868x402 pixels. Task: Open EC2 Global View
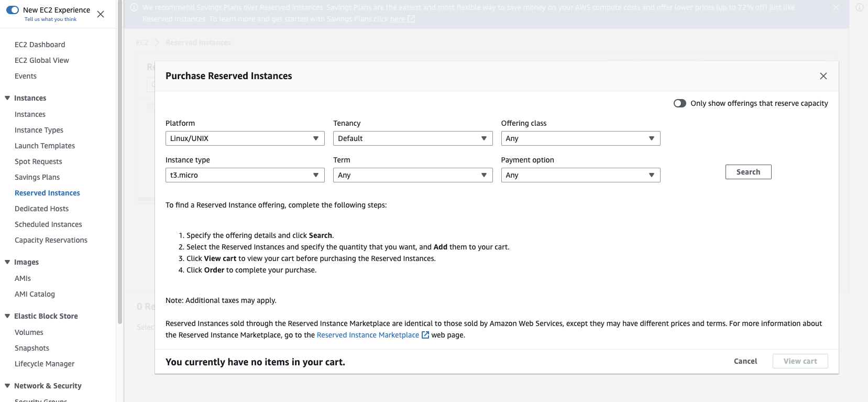point(42,60)
